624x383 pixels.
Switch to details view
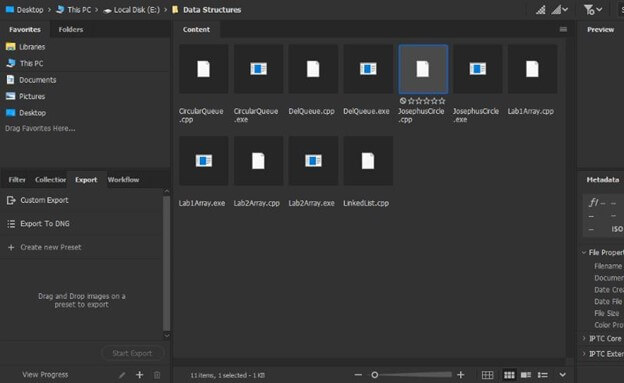526,375
